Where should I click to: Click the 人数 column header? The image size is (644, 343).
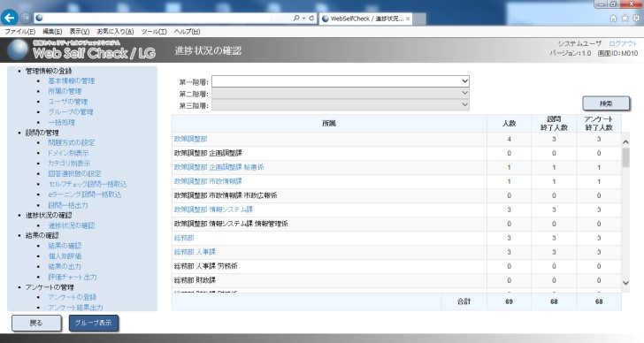pos(509,123)
